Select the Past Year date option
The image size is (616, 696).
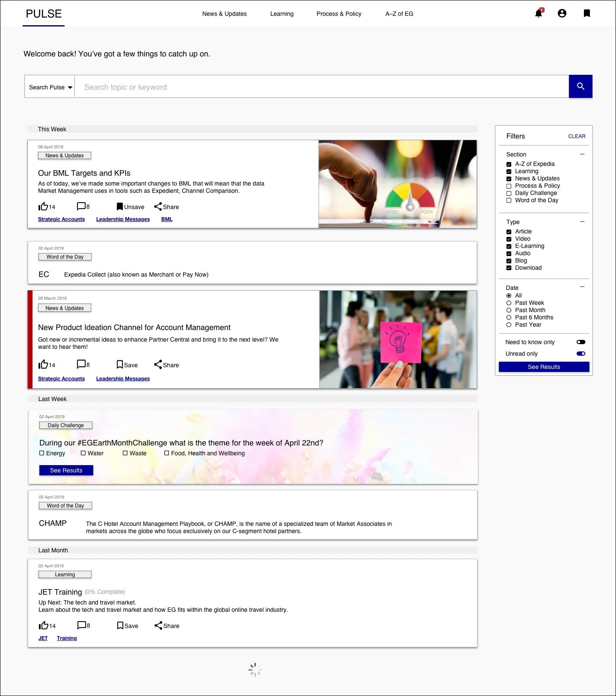[509, 325]
